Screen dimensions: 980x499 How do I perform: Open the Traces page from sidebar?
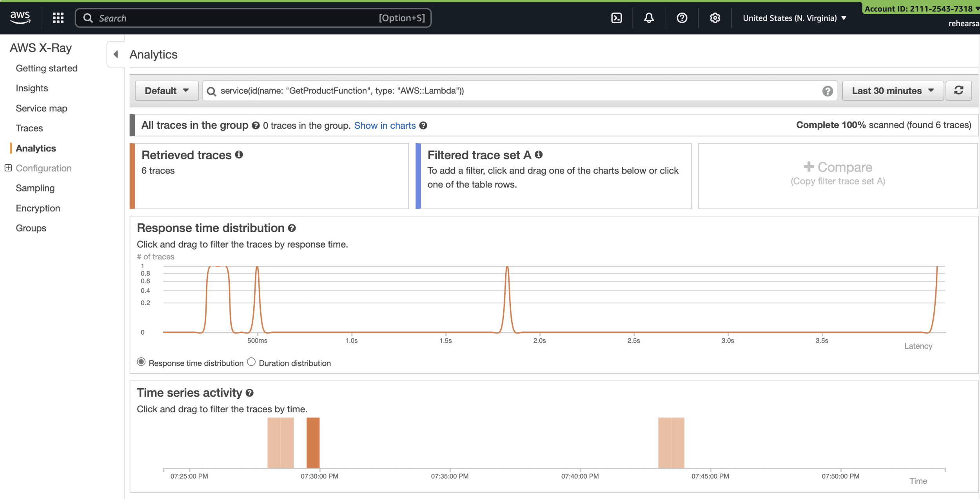pyautogui.click(x=29, y=128)
